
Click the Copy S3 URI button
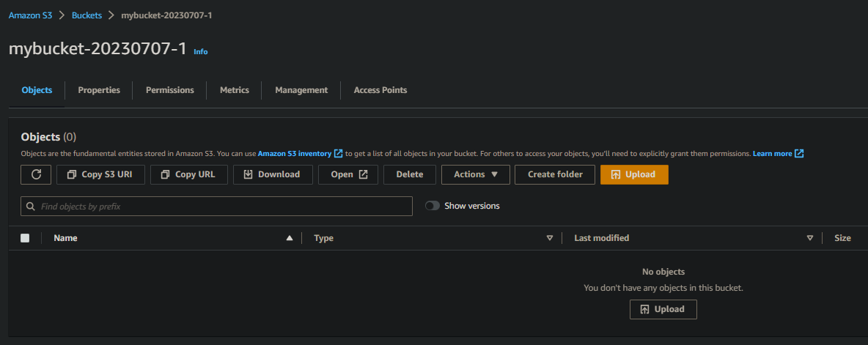point(100,174)
